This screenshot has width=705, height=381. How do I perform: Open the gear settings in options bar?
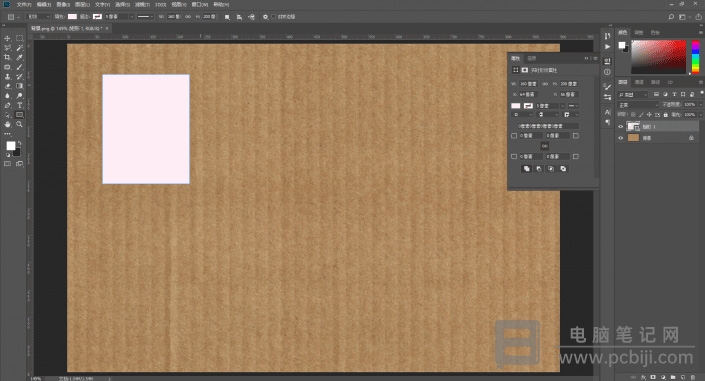tap(265, 17)
